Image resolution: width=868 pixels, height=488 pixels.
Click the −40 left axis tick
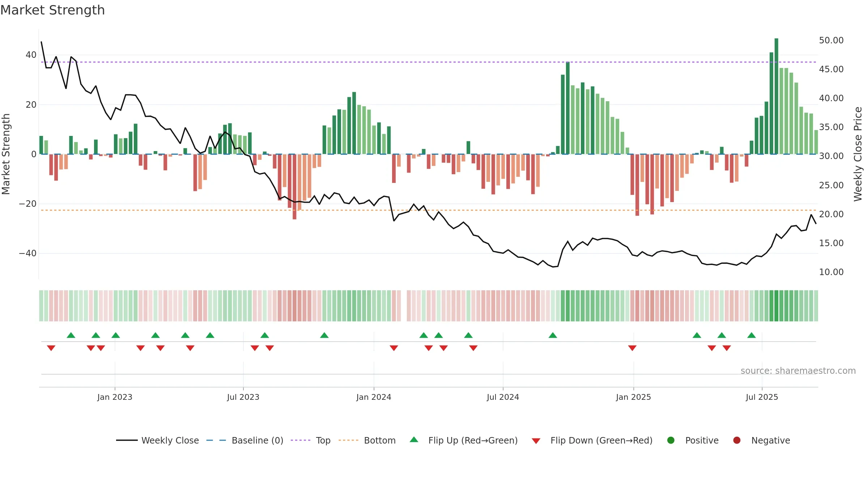tap(28, 253)
